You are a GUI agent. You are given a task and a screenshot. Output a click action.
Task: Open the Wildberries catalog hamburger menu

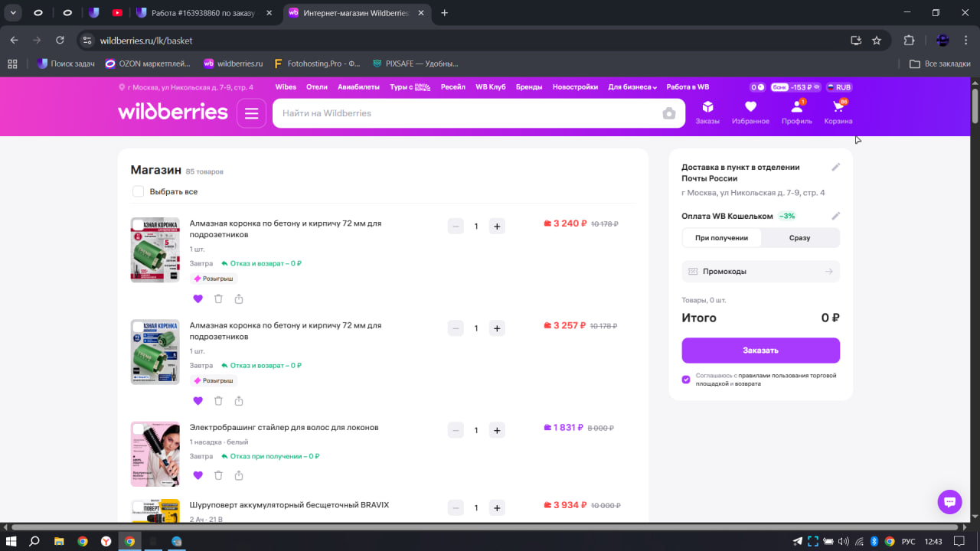pos(251,113)
